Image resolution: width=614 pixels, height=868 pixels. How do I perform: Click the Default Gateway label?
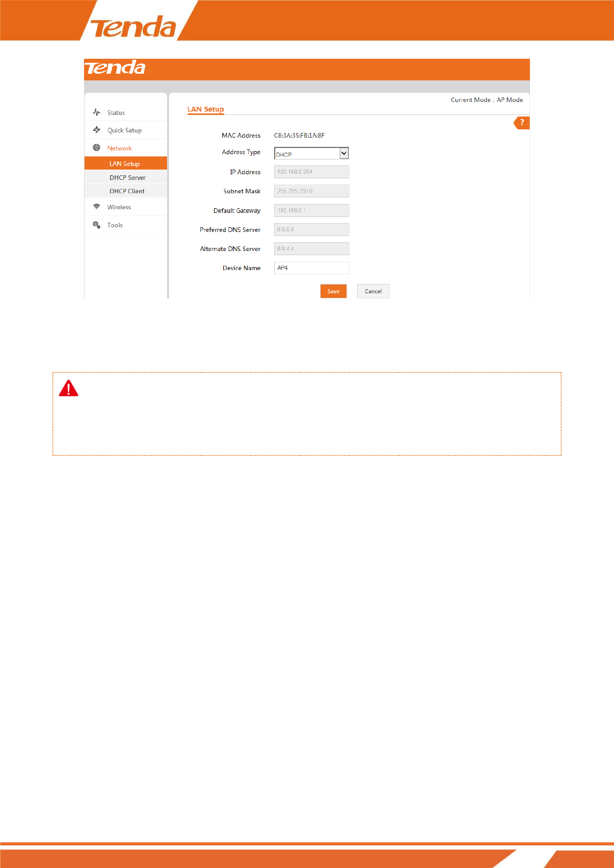(237, 211)
